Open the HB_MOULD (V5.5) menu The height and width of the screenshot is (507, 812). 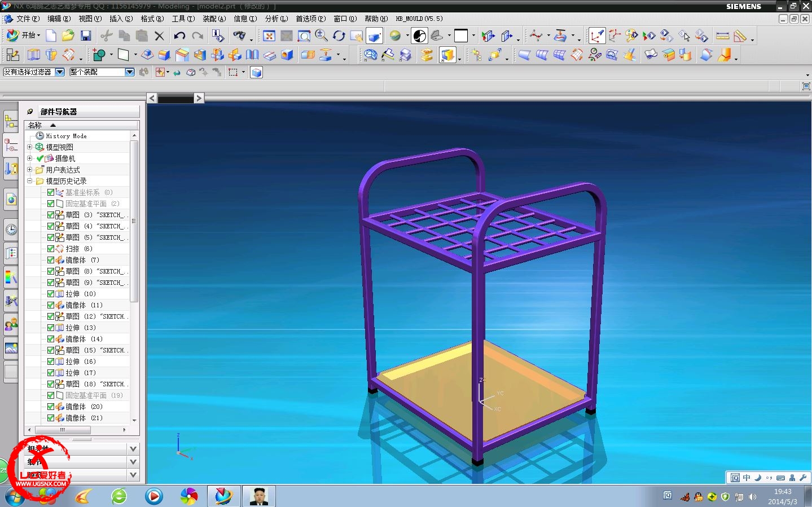pyautogui.click(x=419, y=19)
